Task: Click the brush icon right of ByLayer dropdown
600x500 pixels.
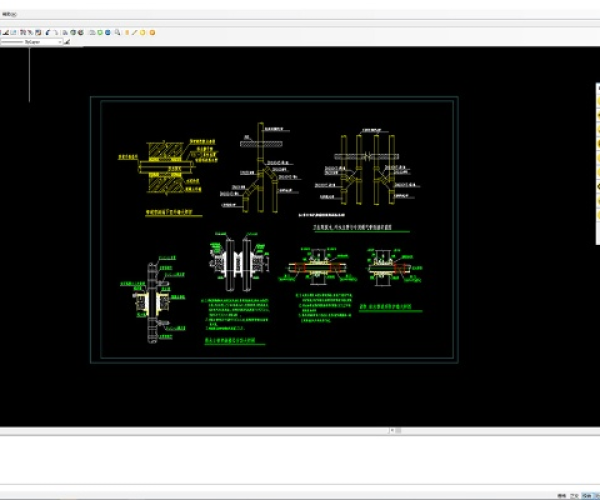Action: [x=67, y=42]
